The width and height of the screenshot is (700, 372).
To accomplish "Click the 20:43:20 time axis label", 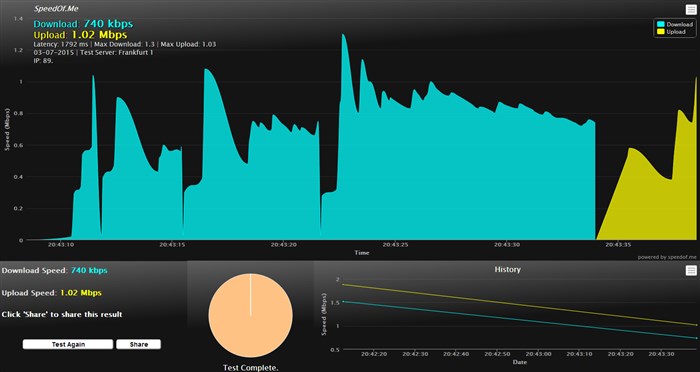I will tap(283, 245).
